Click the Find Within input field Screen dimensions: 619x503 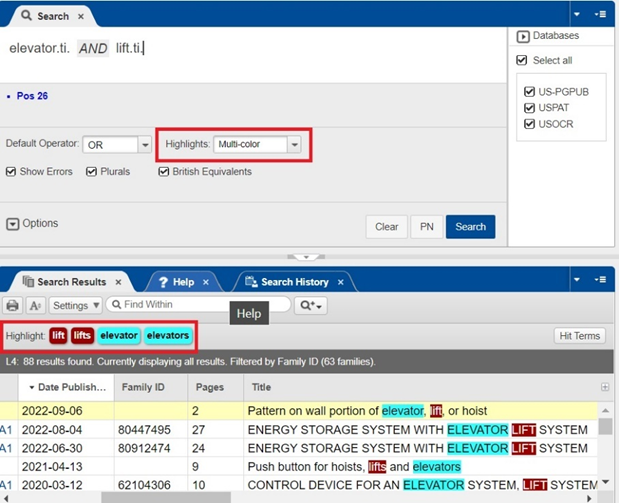[199, 304]
